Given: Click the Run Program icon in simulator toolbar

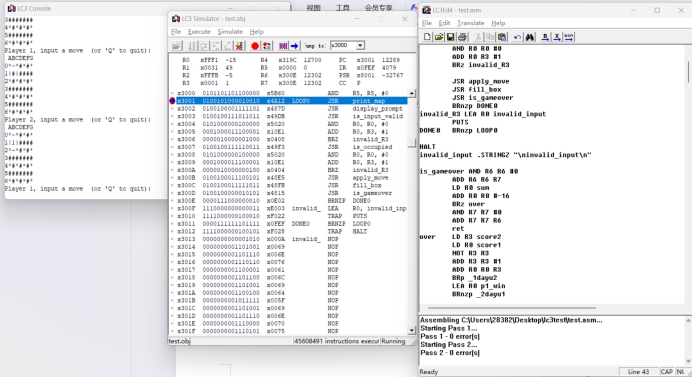Looking at the screenshot, I should [192, 45].
